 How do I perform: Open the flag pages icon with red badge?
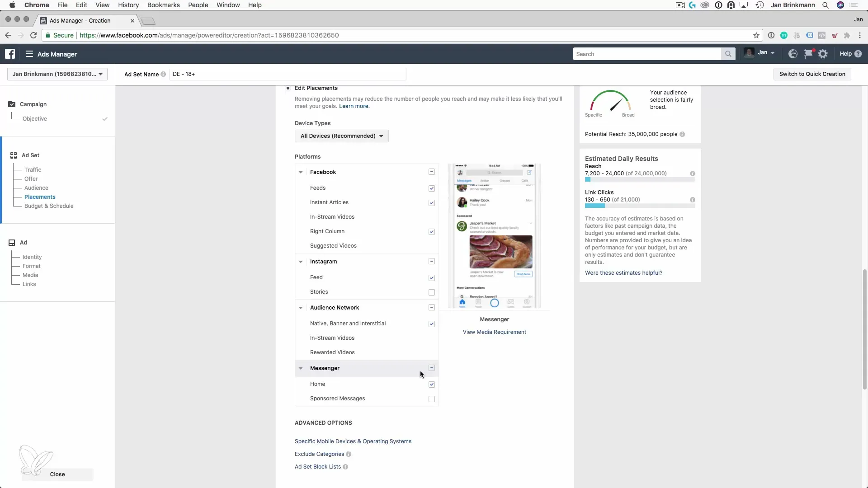tap(808, 54)
